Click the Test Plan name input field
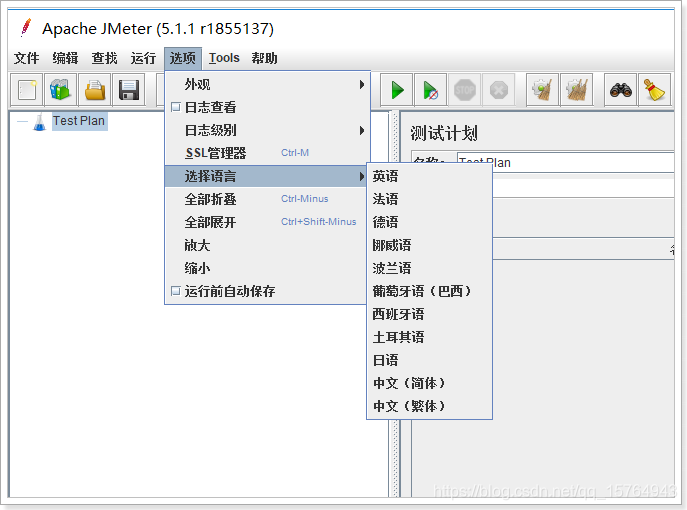Image resolution: width=687 pixels, height=510 pixels. click(565, 163)
